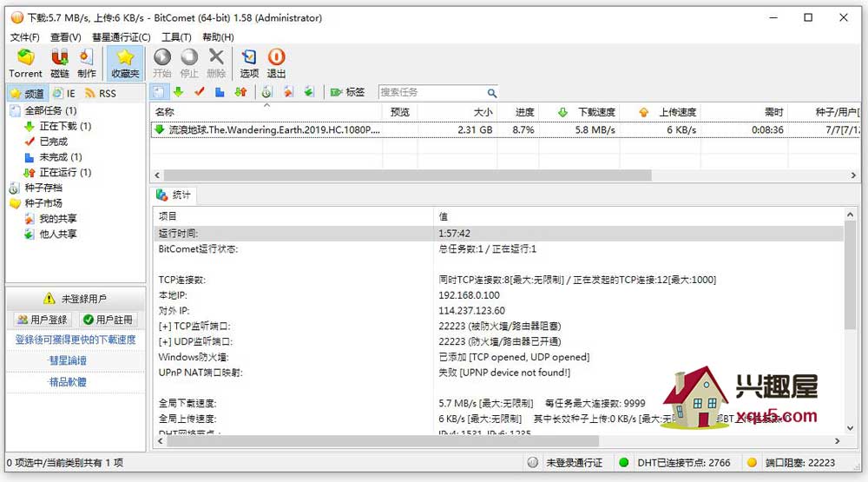Click the 对外 IP value 114.237.123.60
The width and height of the screenshot is (868, 482).
(x=471, y=311)
